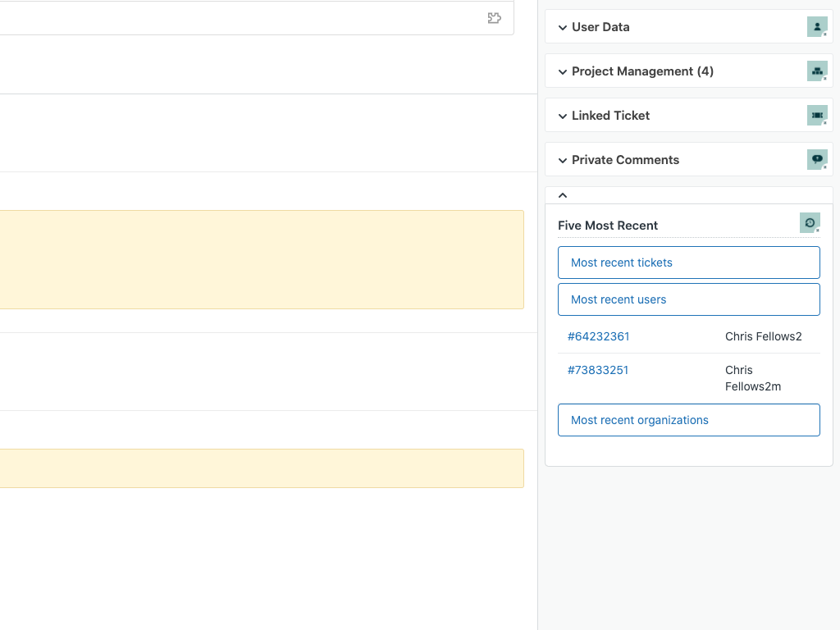This screenshot has height=630, width=840.
Task: Click the Project Management app icon
Action: coord(817,71)
